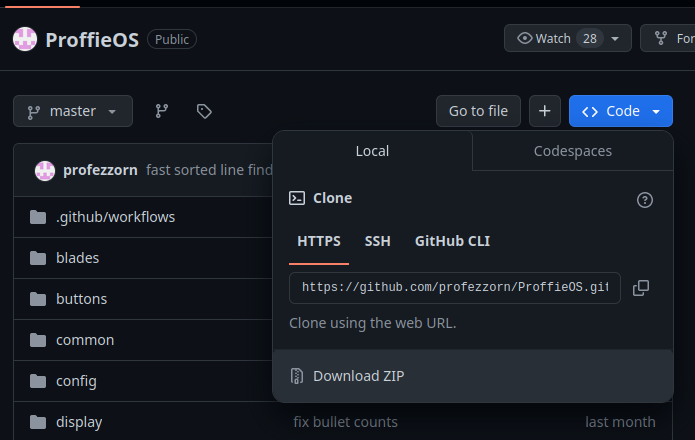695x440 pixels.
Task: Open the common folder link
Action: (85, 340)
